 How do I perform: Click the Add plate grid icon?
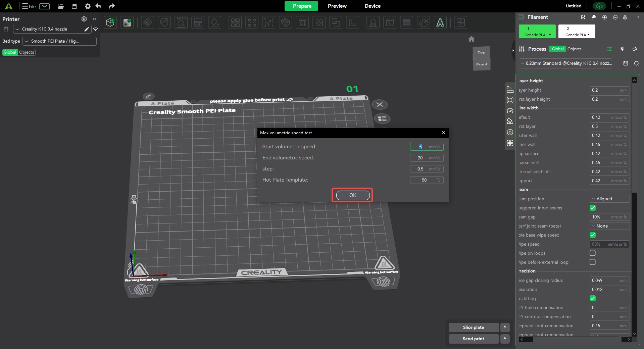(127, 22)
